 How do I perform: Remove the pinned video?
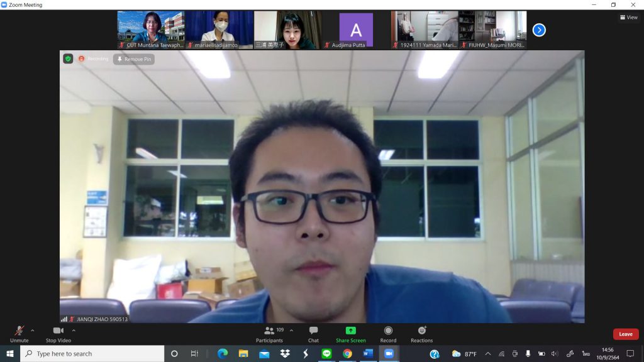pyautogui.click(x=134, y=59)
